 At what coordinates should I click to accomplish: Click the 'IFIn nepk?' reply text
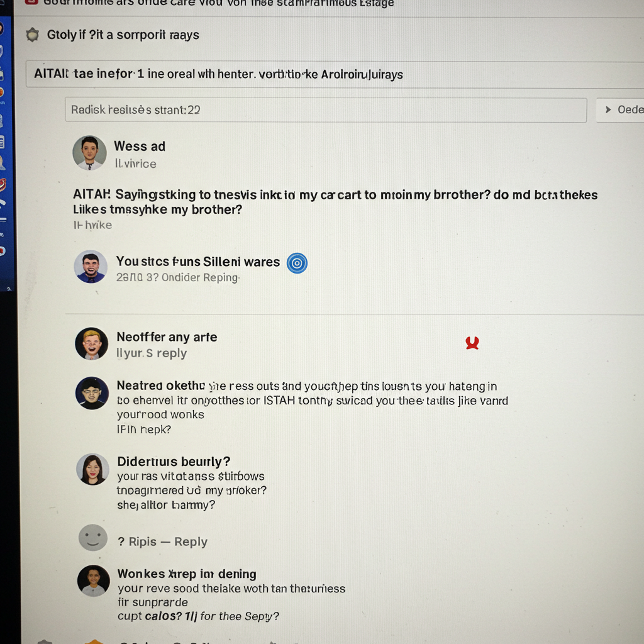pos(144,430)
